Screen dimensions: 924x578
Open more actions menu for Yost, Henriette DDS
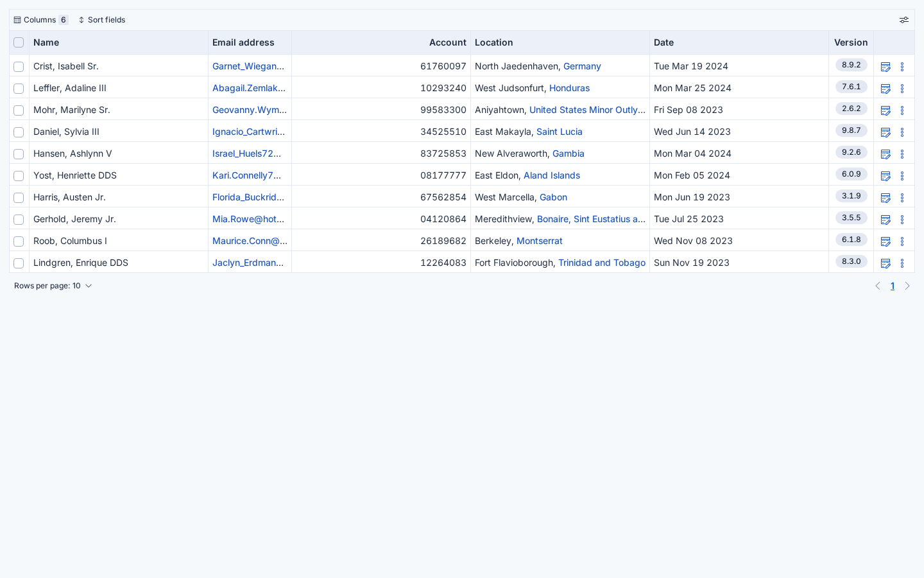[x=902, y=176]
